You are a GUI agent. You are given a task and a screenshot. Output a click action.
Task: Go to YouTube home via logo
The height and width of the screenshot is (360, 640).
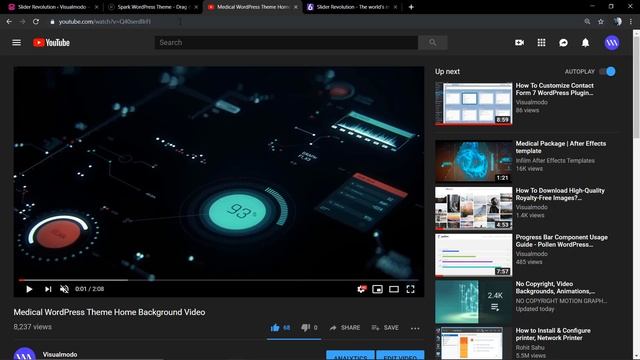click(x=51, y=42)
